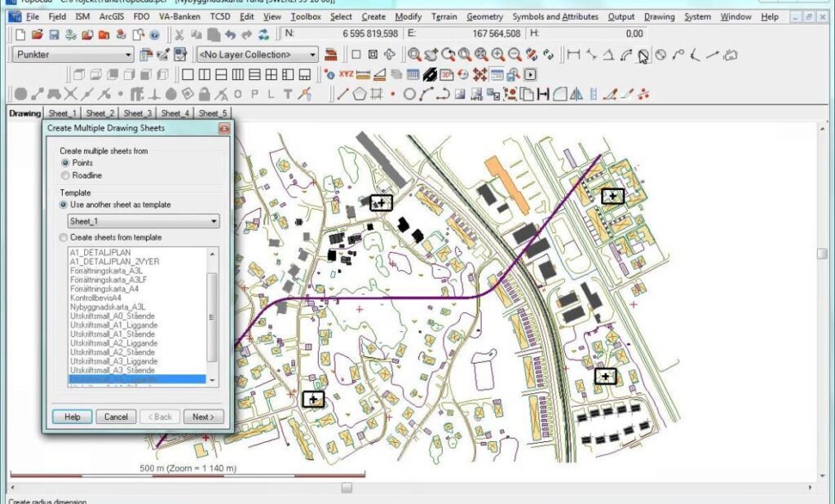Open the No Layer Collection dropdown
This screenshot has height=504, width=835.
[258, 55]
